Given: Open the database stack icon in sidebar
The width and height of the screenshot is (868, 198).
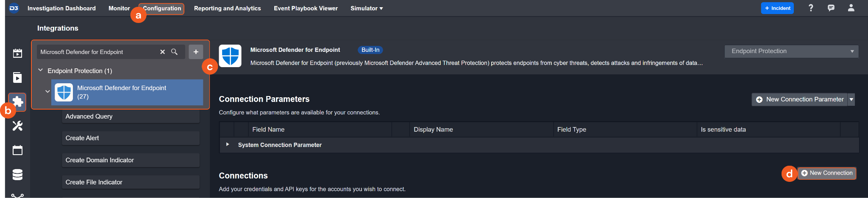Looking at the screenshot, I should coord(17,174).
